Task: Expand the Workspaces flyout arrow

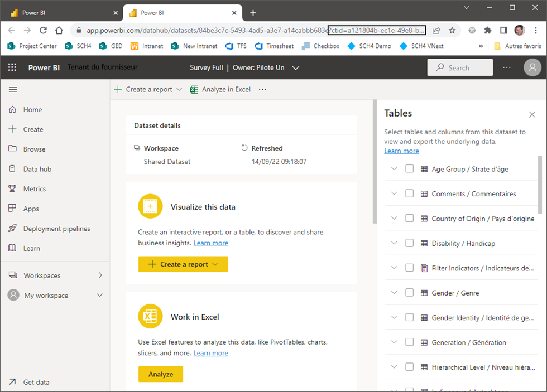Action: [x=100, y=275]
